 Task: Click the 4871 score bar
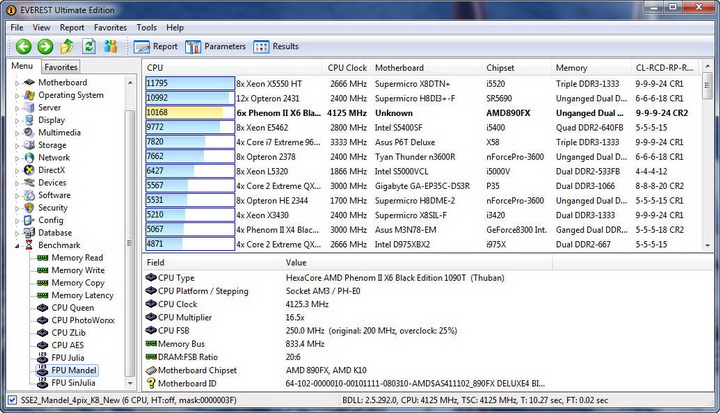190,244
